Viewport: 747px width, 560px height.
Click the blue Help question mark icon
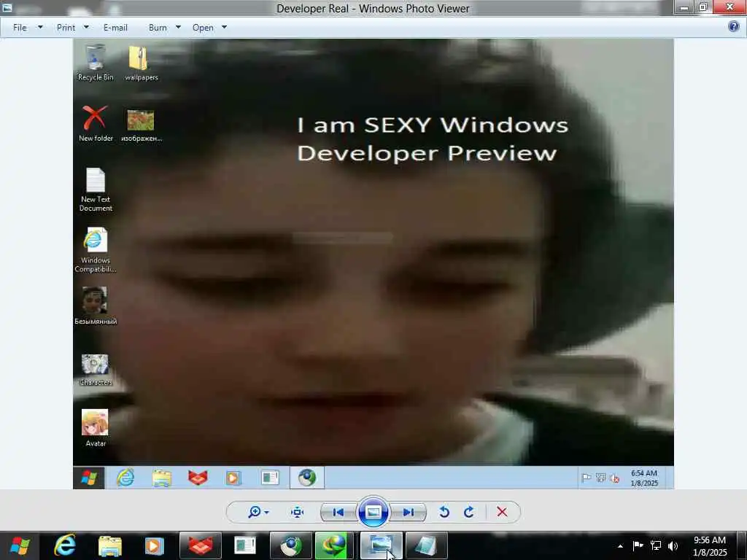734,26
